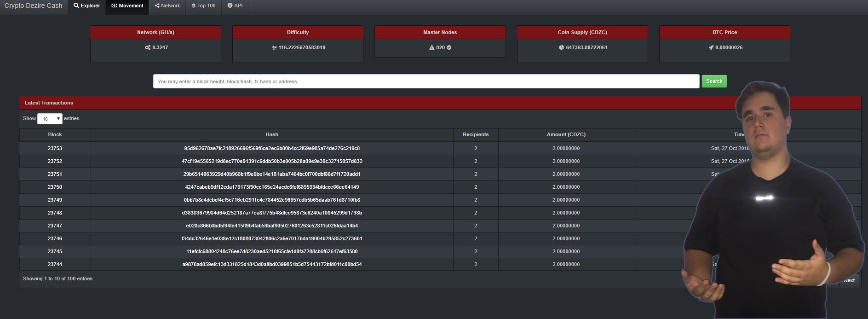The image size is (868, 319).
Task: Open the Network tab
Action: (167, 6)
